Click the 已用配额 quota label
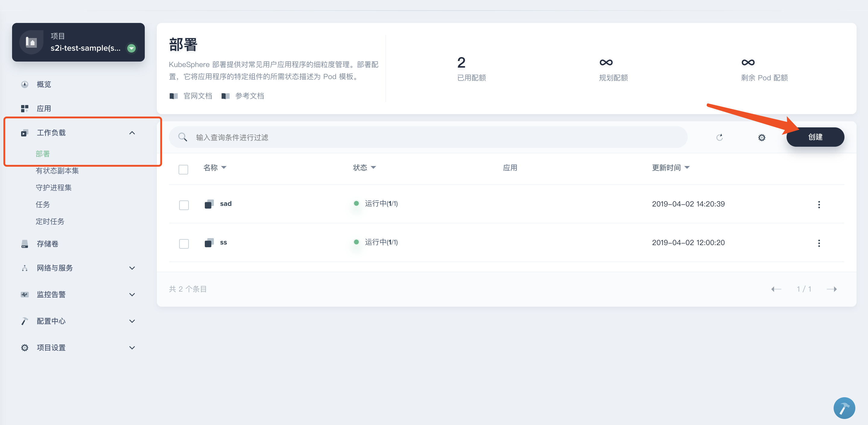Viewport: 868px width, 425px height. click(x=471, y=78)
